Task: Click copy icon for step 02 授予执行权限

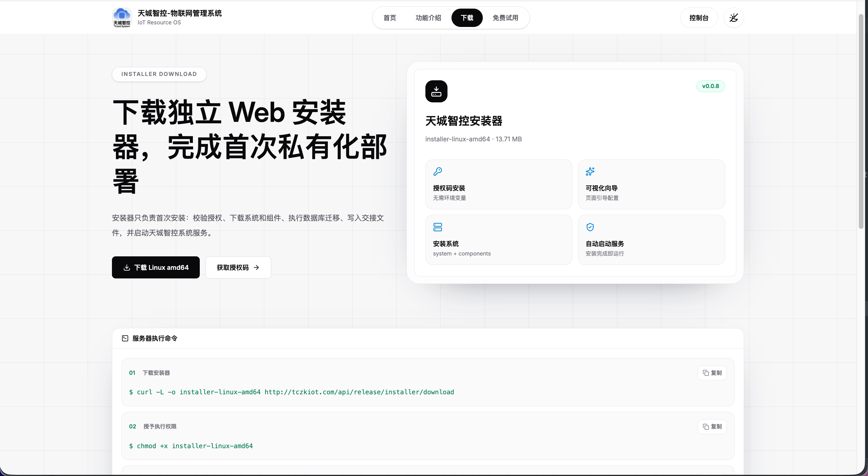Action: click(x=706, y=426)
